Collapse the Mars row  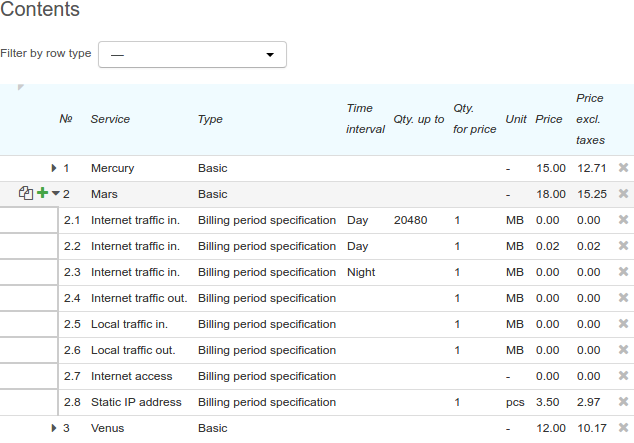click(56, 194)
